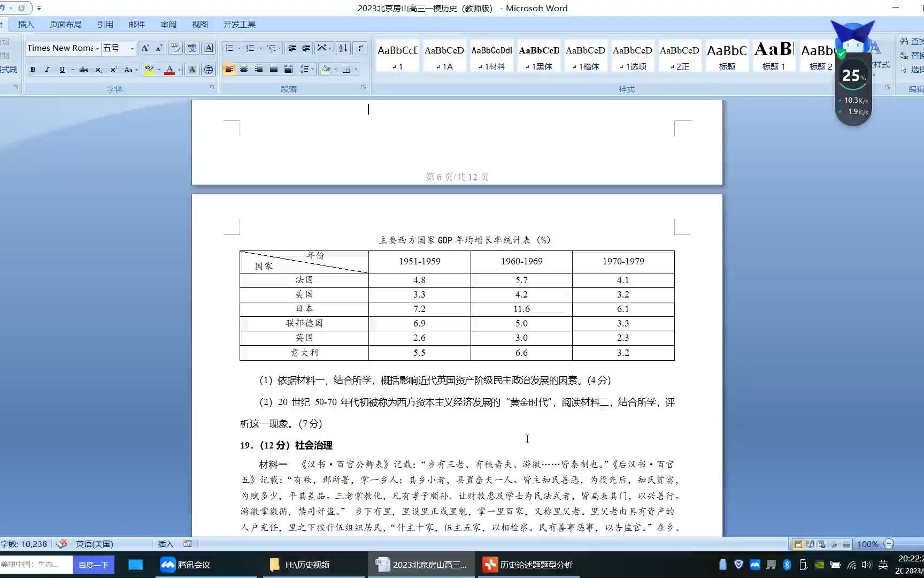Switch to Web Layout view
924x578 pixels.
(x=821, y=544)
